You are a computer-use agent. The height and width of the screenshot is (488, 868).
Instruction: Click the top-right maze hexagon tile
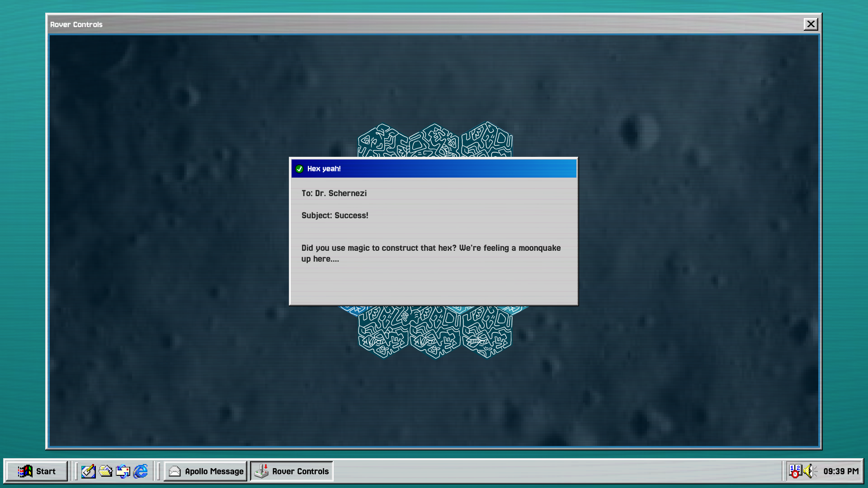[487, 140]
